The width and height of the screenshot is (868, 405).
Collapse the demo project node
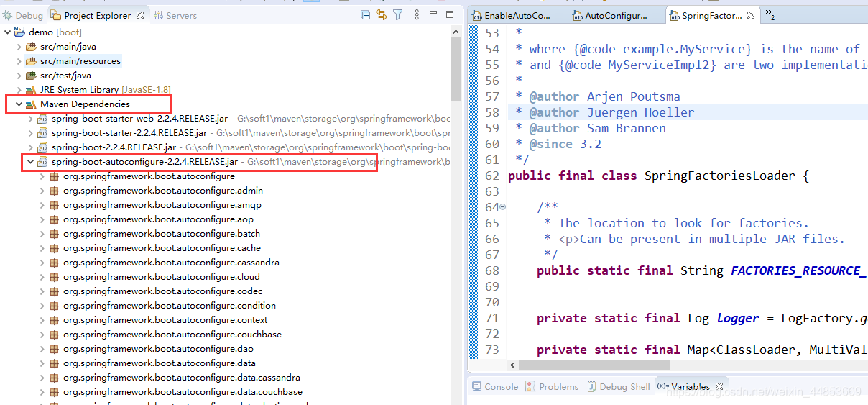7,32
